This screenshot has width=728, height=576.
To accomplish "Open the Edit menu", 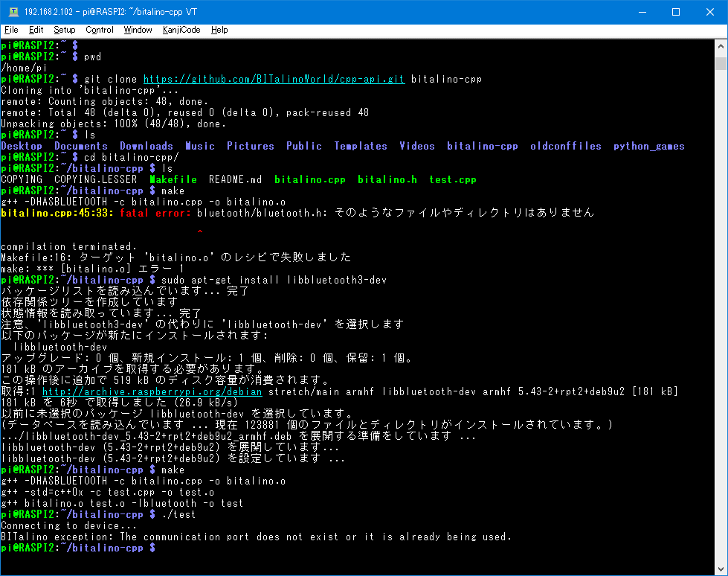I will point(36,30).
